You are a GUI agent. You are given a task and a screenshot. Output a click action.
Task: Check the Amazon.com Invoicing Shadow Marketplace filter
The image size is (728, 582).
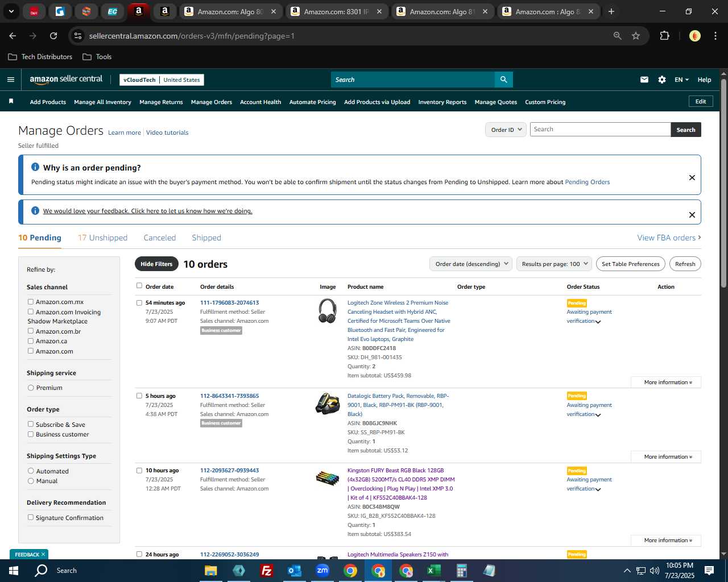point(31,311)
